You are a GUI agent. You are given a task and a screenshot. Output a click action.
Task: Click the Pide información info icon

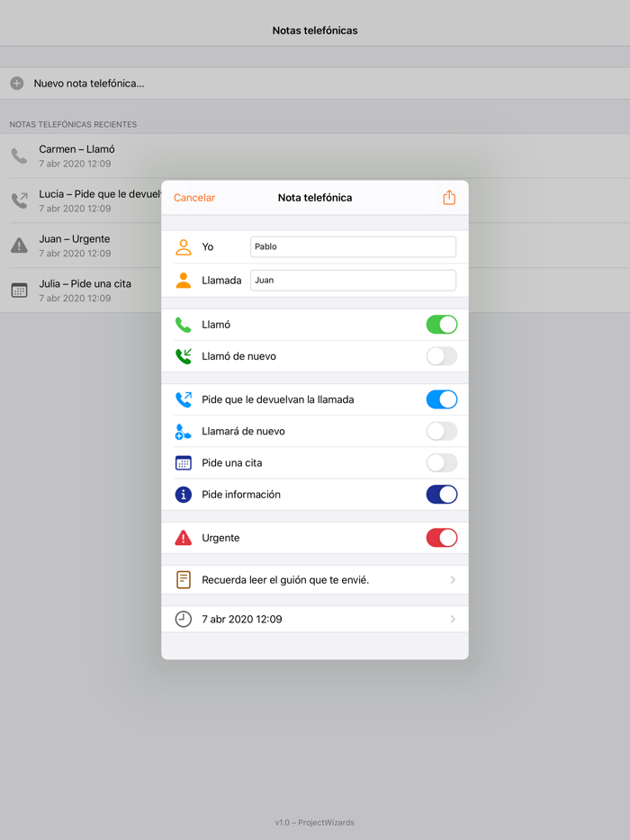(x=184, y=495)
